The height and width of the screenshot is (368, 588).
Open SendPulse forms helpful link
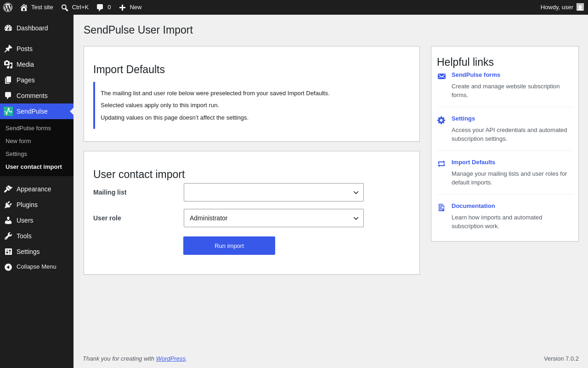point(476,75)
